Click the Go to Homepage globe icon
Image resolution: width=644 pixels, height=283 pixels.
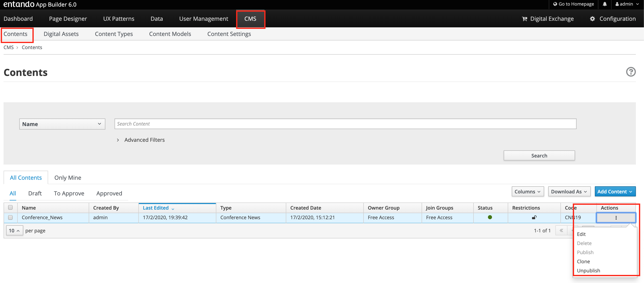point(555,4)
